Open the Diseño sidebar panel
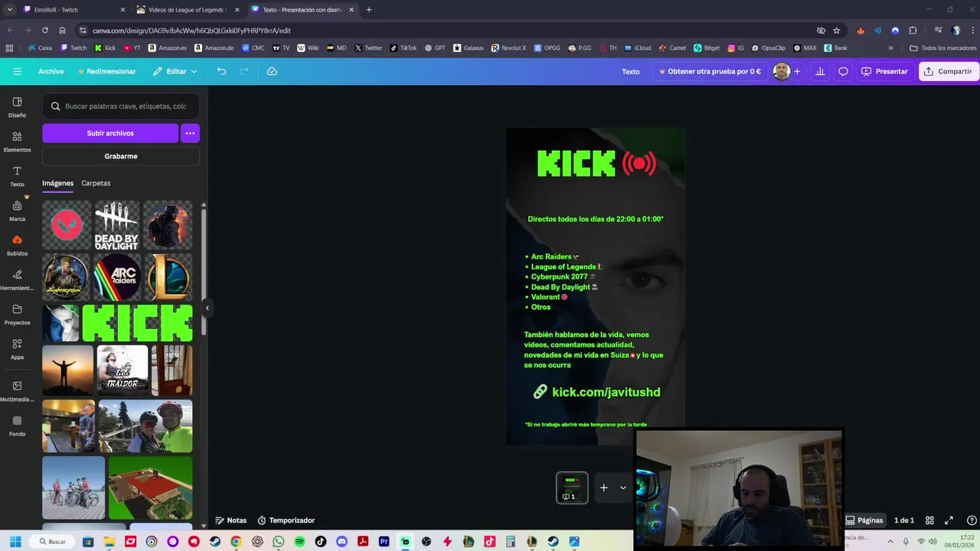The image size is (980, 551). pos(17,107)
